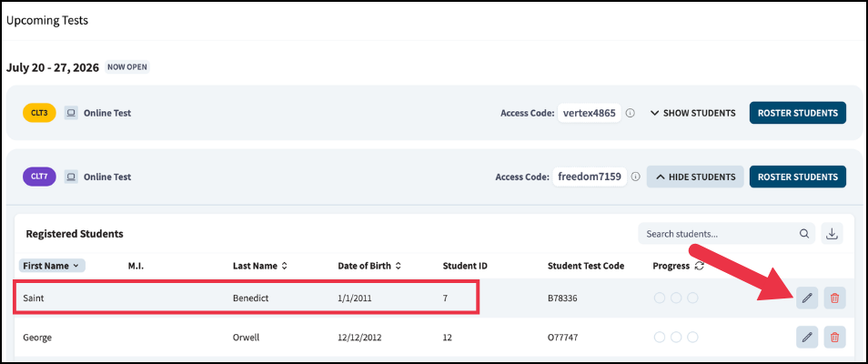Open info icon next to vertex4865 code
This screenshot has width=868, height=364.
pyautogui.click(x=630, y=113)
